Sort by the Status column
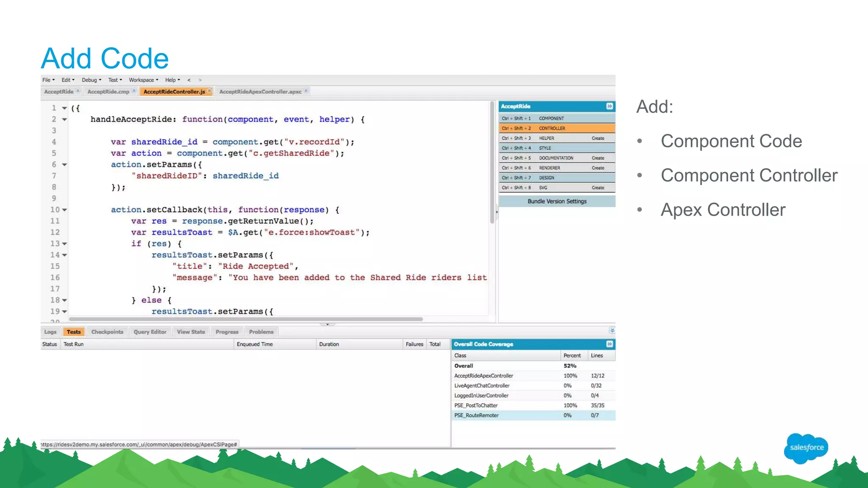This screenshot has width=868, height=488. (x=50, y=344)
